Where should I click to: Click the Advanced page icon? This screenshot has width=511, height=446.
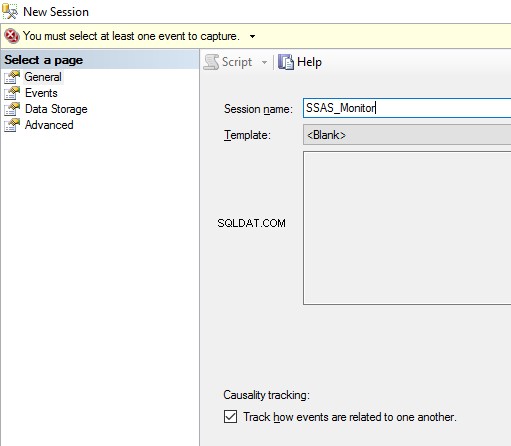click(12, 125)
